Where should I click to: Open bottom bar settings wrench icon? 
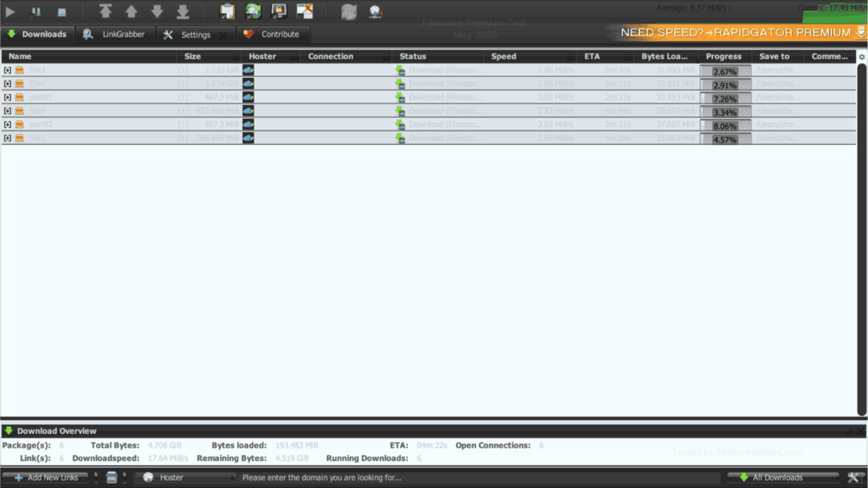[853, 478]
